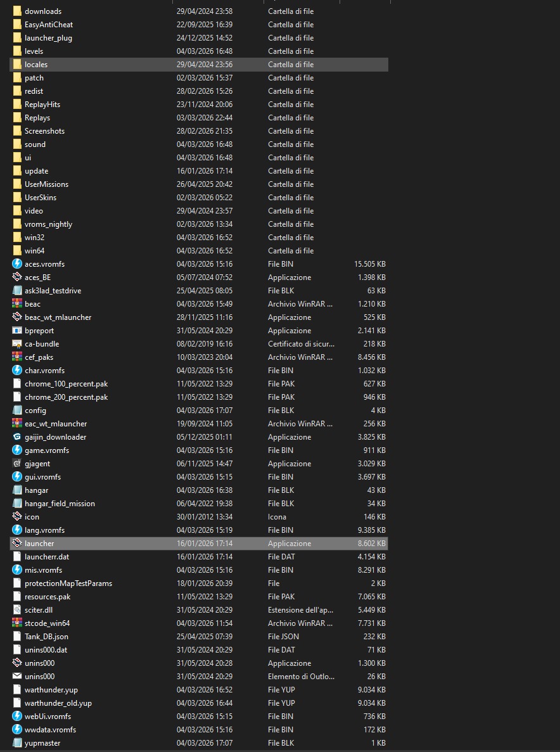Select the aces_BE application icon
This screenshot has width=560, height=752.
coord(17,277)
